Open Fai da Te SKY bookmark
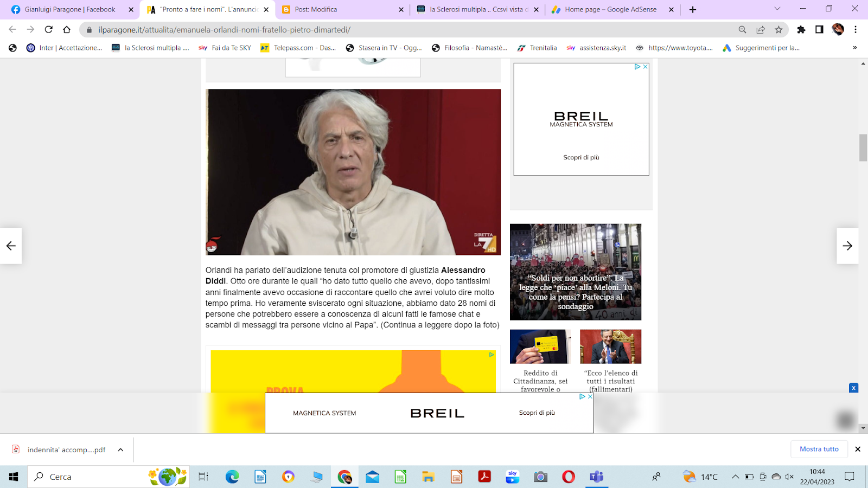The height and width of the screenshot is (488, 868). 225,48
